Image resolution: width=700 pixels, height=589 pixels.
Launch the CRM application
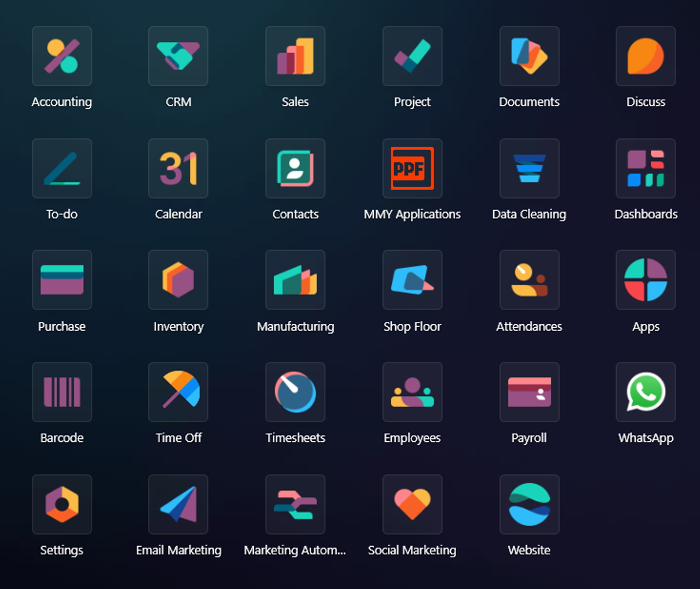click(x=178, y=56)
